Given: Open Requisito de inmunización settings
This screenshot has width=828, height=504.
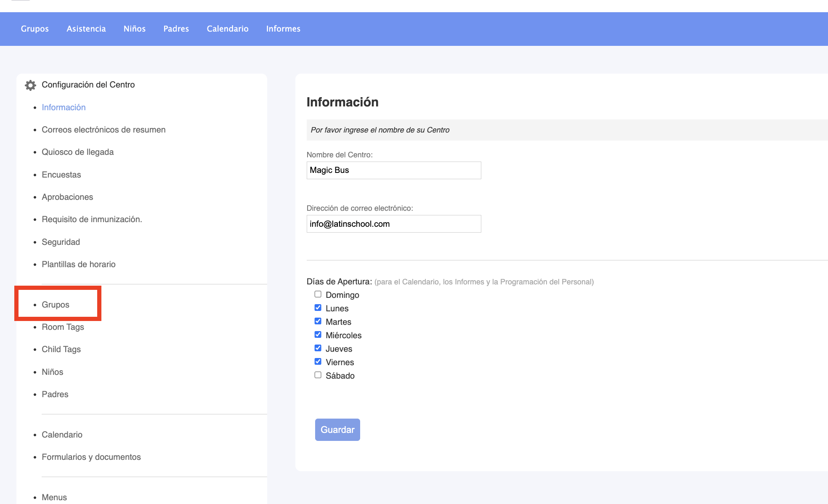Looking at the screenshot, I should click(92, 219).
